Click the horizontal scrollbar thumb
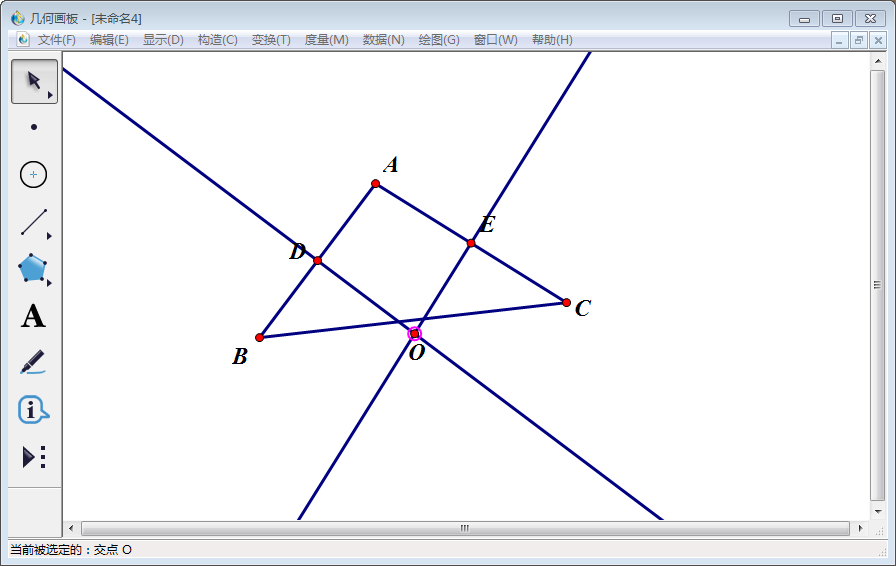This screenshot has width=896, height=566. click(x=465, y=528)
